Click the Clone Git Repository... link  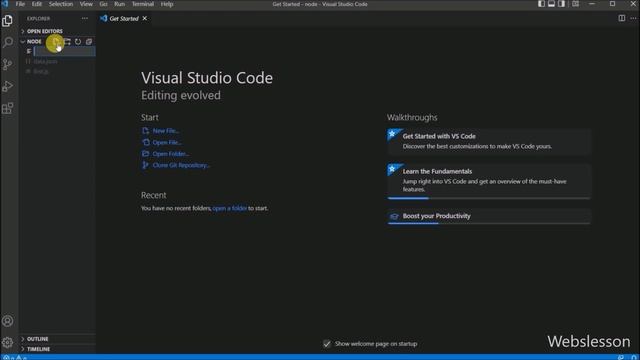pyautogui.click(x=181, y=165)
